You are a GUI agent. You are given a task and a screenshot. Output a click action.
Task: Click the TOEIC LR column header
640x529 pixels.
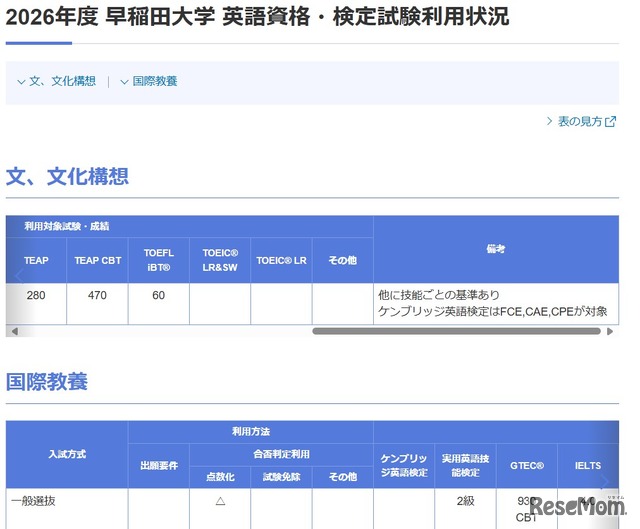click(281, 260)
